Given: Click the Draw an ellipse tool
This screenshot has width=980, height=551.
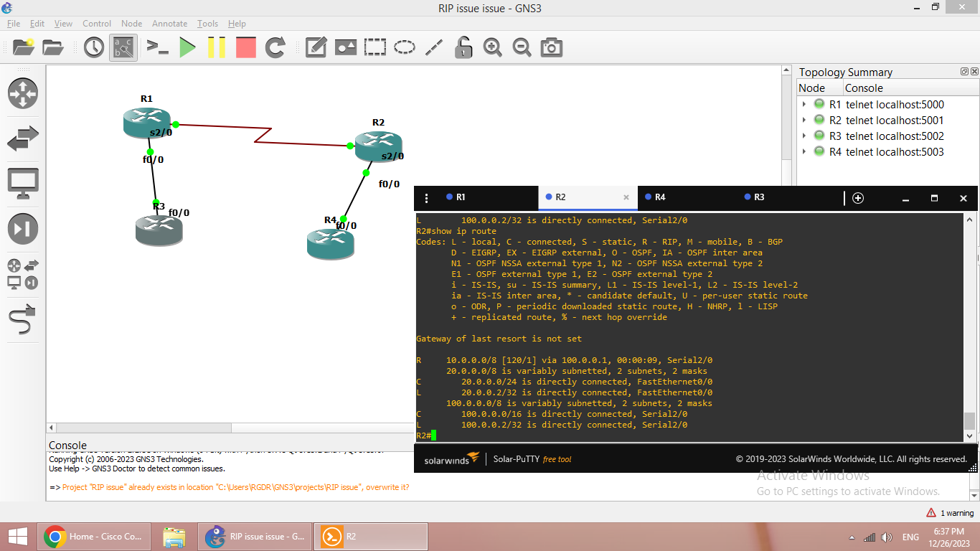Looking at the screenshot, I should pyautogui.click(x=405, y=47).
